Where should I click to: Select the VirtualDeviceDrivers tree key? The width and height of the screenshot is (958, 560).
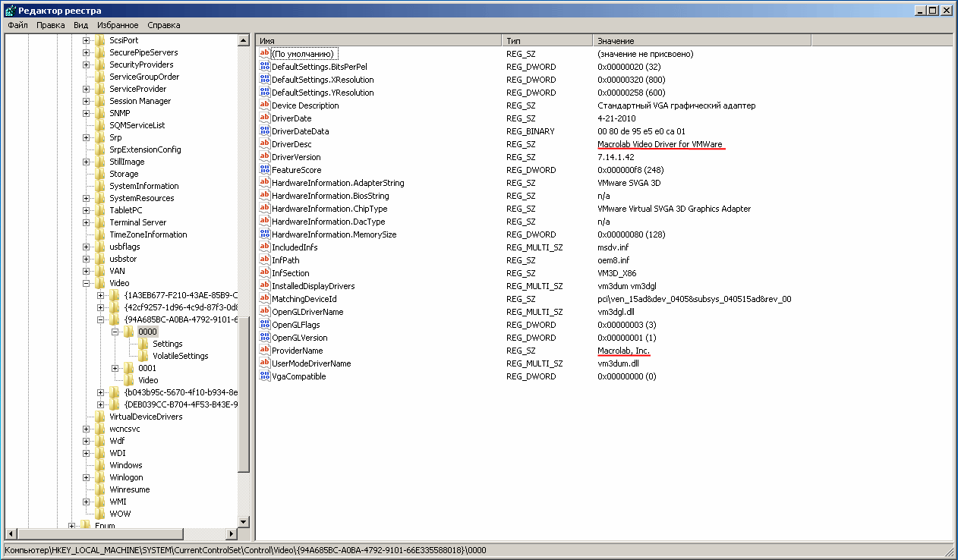[x=146, y=417]
